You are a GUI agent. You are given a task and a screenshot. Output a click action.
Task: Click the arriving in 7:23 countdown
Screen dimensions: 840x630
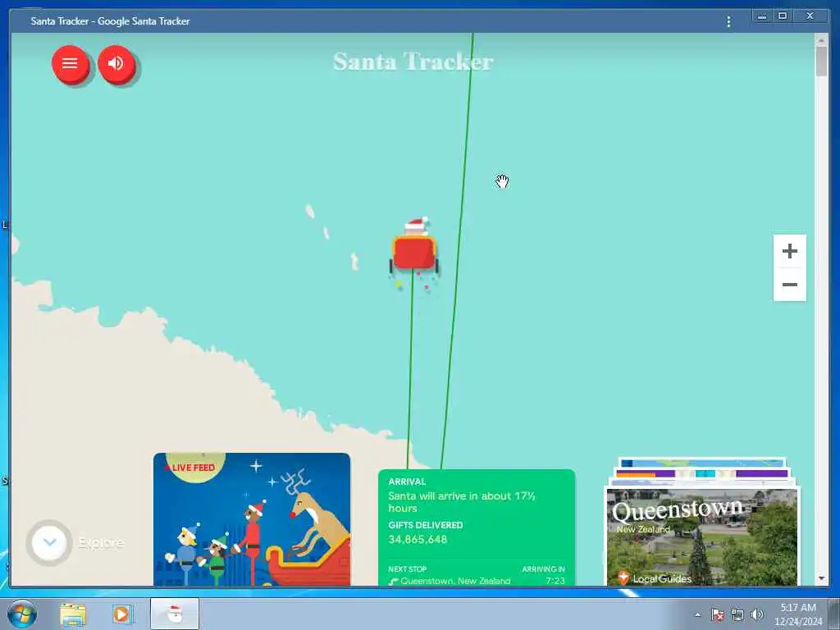coord(555,582)
